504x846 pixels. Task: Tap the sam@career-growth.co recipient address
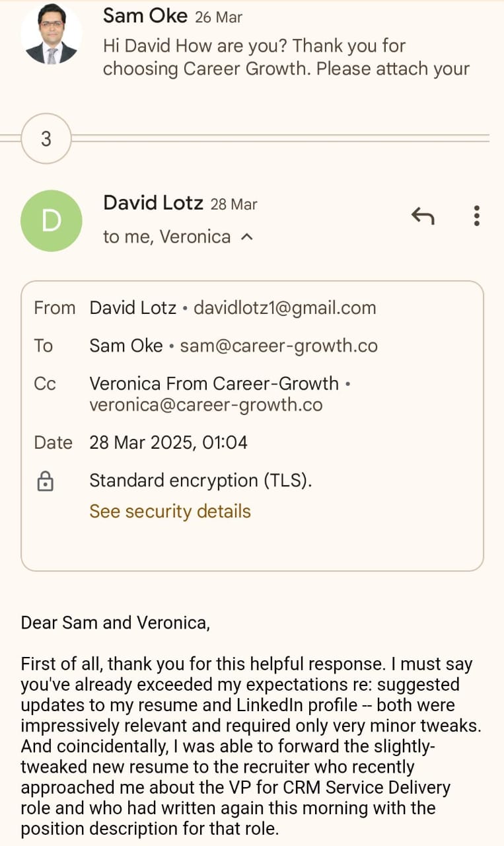click(279, 346)
